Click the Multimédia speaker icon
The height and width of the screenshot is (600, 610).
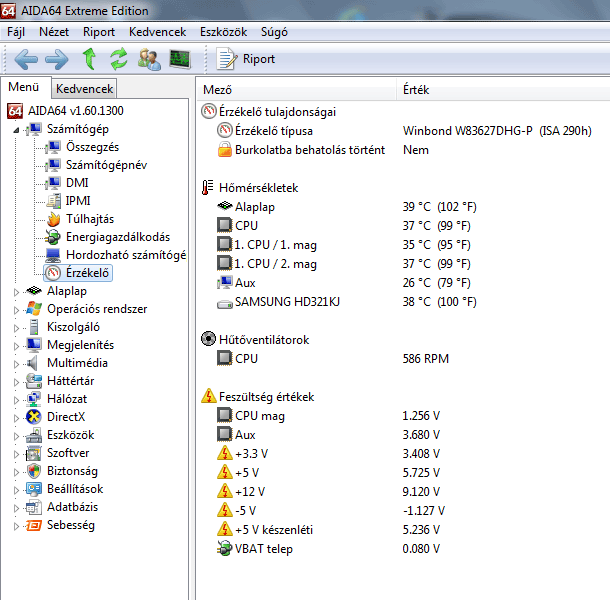[x=33, y=363]
